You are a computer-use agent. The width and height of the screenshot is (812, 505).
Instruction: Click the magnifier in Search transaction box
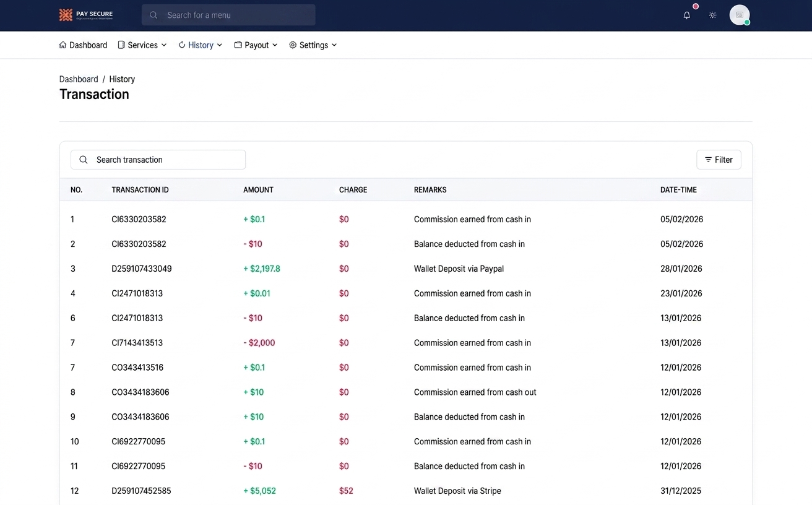point(84,160)
